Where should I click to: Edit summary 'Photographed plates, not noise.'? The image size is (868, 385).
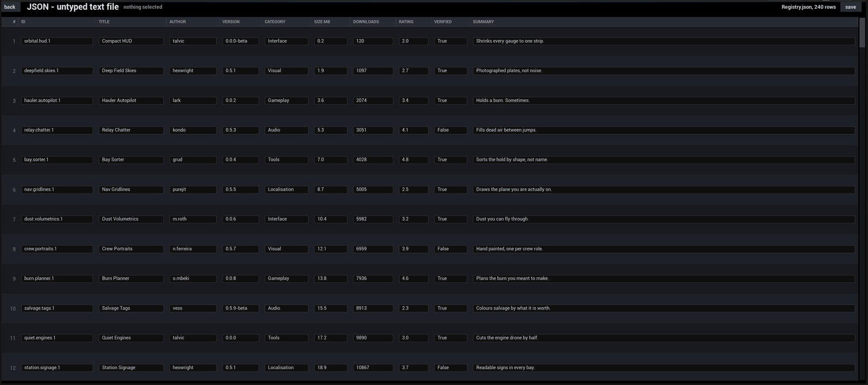click(x=664, y=71)
